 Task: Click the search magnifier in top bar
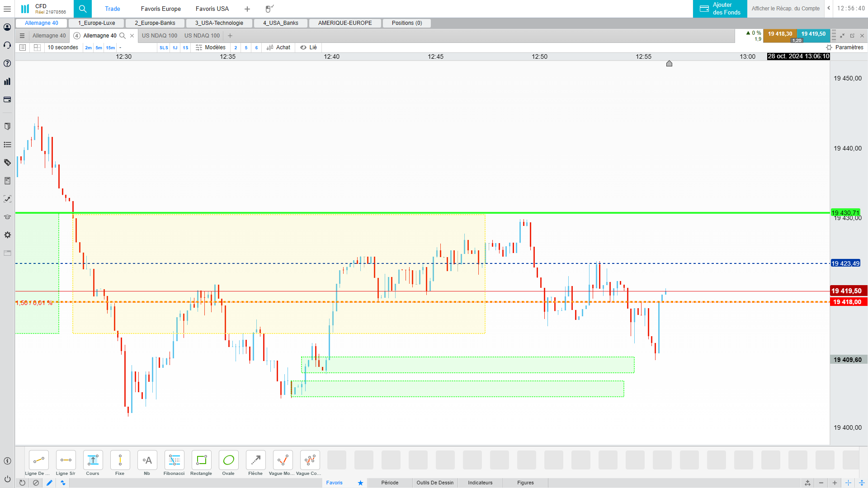tap(82, 9)
